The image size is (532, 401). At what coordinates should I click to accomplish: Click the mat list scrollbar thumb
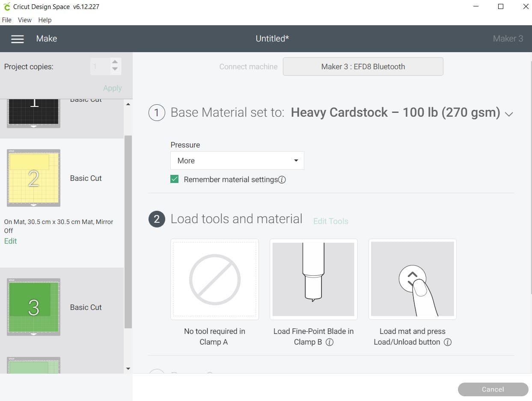[128, 232]
